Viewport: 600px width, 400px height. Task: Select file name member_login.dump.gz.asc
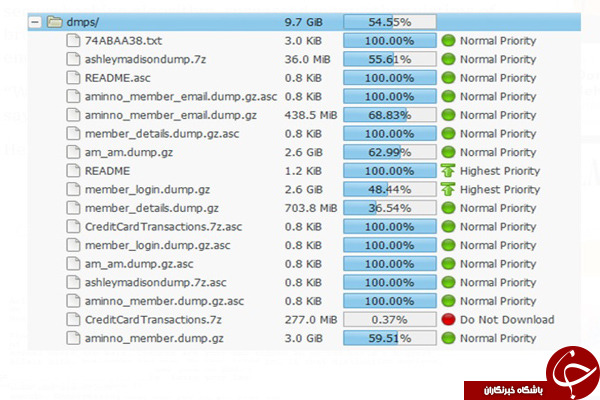coord(157,245)
